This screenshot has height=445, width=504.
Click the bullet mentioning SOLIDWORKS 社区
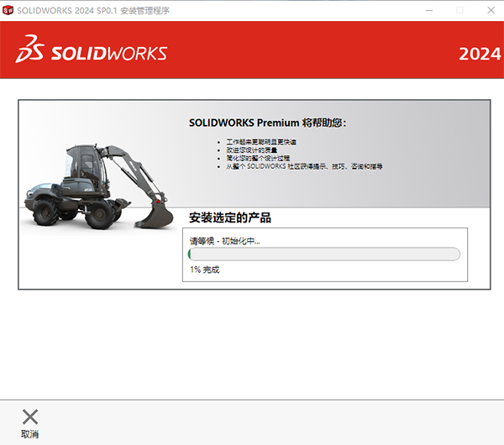pyautogui.click(x=304, y=166)
